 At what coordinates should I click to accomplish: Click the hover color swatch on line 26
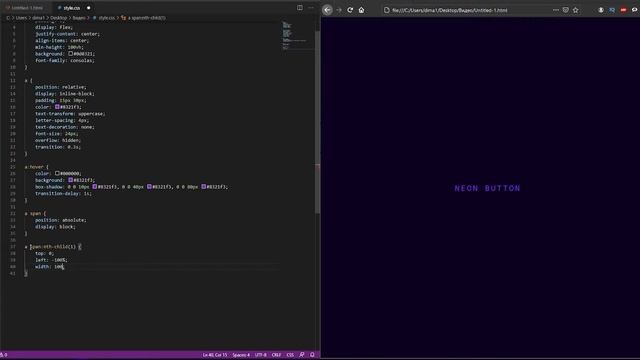pos(57,173)
